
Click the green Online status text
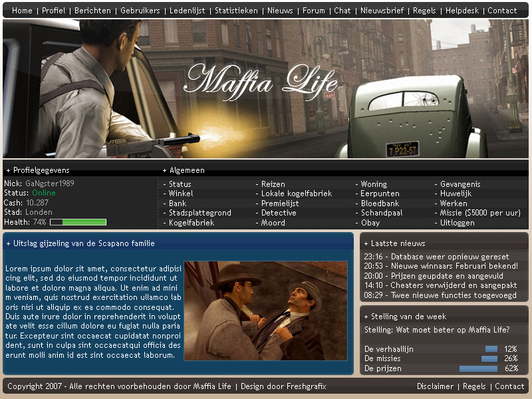44,193
